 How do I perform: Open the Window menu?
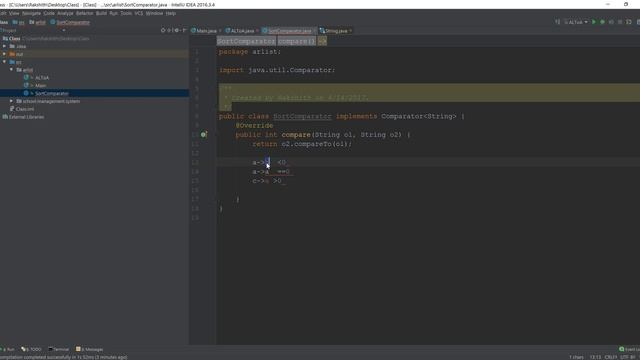pos(154,13)
